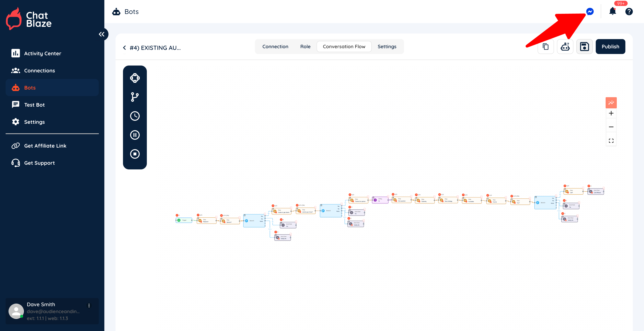Image resolution: width=644 pixels, height=331 pixels.
Task: Add a pause node from toolbar
Action: 135,135
